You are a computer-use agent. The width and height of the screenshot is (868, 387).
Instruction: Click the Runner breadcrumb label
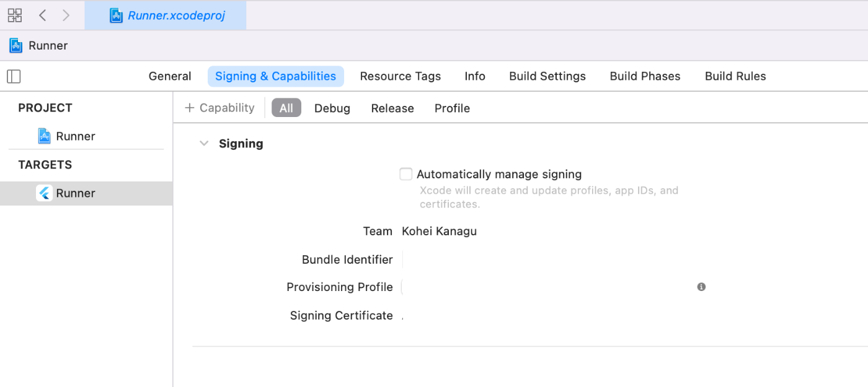point(48,45)
